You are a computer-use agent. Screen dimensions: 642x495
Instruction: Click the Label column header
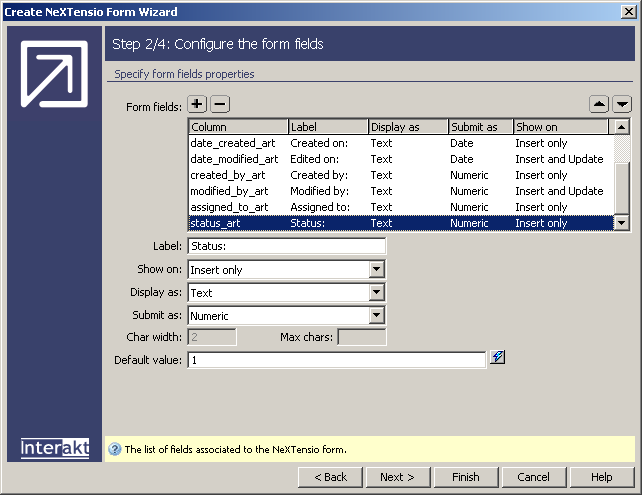[x=328, y=127]
